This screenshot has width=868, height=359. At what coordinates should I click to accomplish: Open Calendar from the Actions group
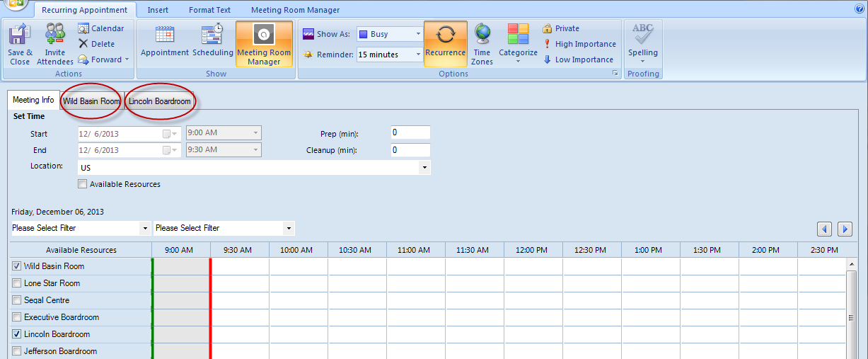(x=100, y=28)
